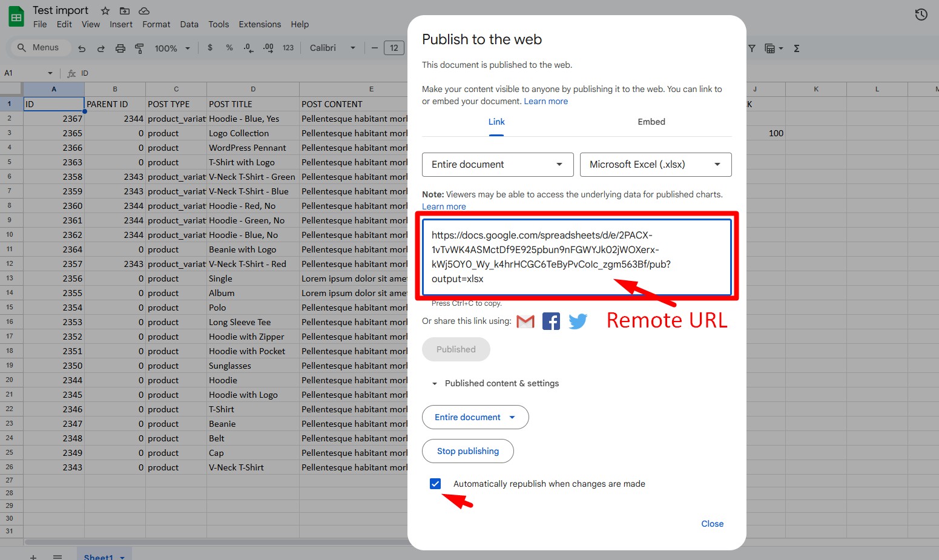Click the Undo icon

82,48
